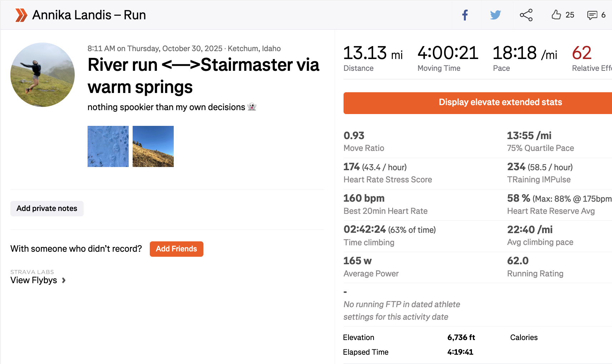
Task: Click the 6 comments count
Action: pos(603,15)
